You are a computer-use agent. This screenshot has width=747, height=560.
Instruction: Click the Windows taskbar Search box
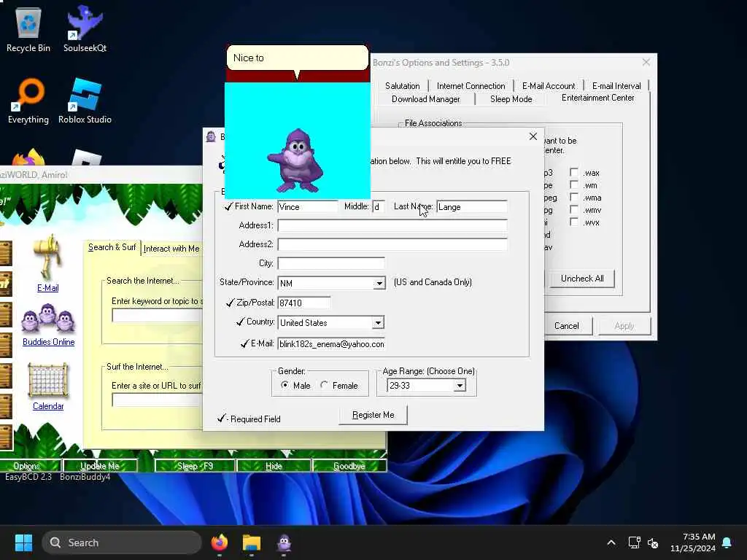pyautogui.click(x=122, y=542)
